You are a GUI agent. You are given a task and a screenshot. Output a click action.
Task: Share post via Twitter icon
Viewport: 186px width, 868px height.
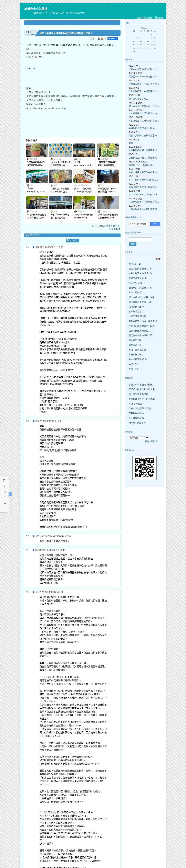(105, 39)
